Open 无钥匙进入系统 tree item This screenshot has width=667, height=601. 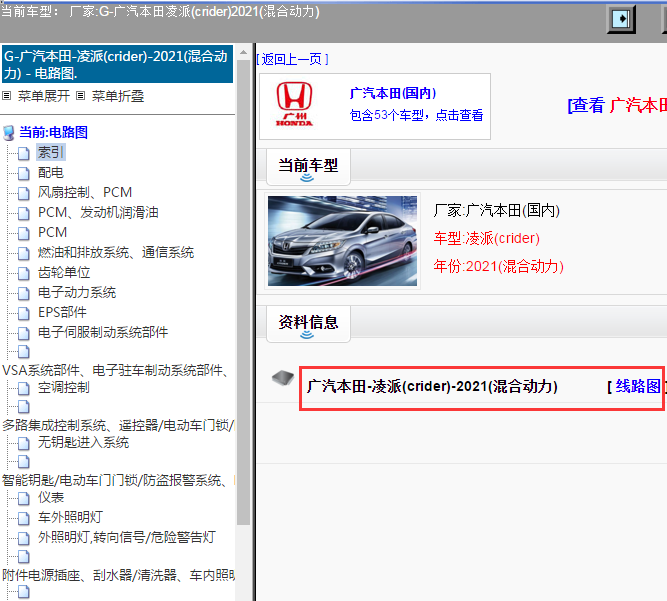(83, 442)
